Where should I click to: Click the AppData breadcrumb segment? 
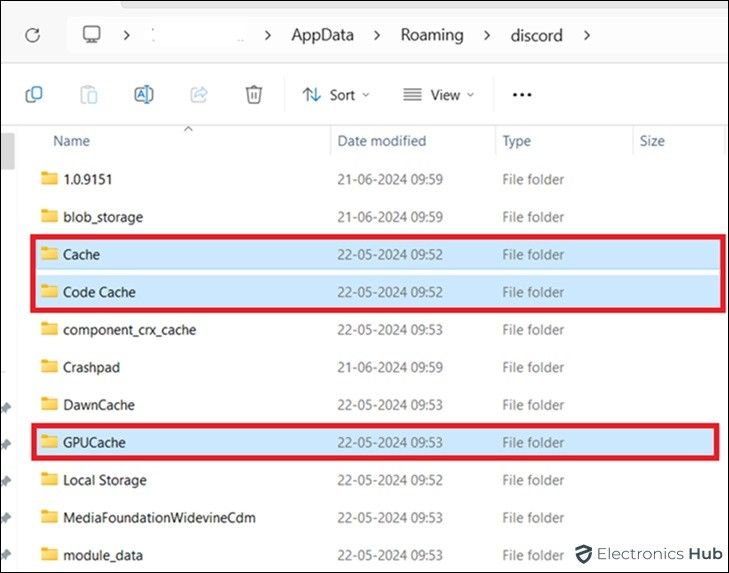[x=322, y=35]
